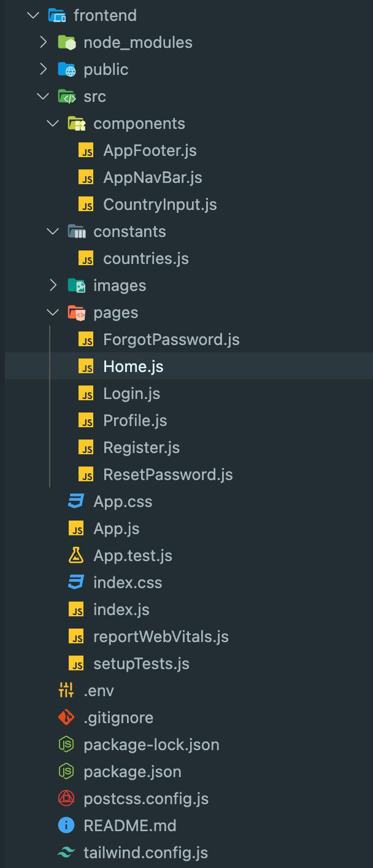
Task: Click the public folder globe icon
Action: point(66,69)
